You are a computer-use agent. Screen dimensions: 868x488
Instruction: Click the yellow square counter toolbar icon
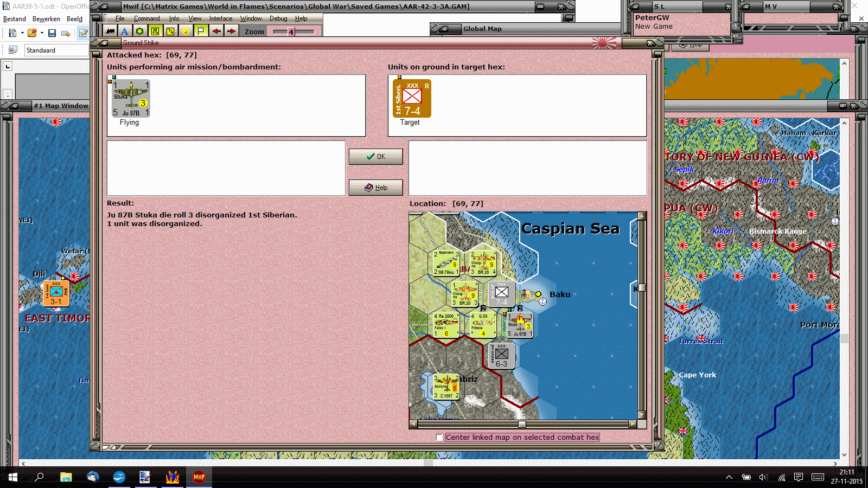pos(170,31)
